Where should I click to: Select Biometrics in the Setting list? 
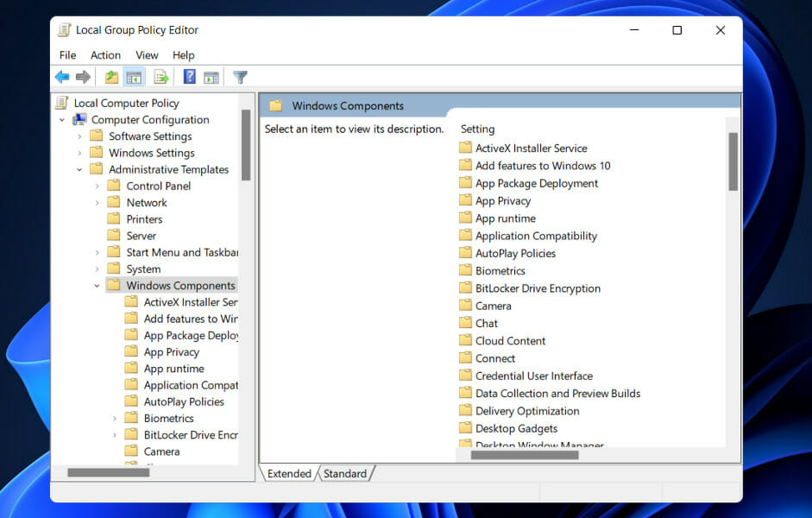[500, 271]
